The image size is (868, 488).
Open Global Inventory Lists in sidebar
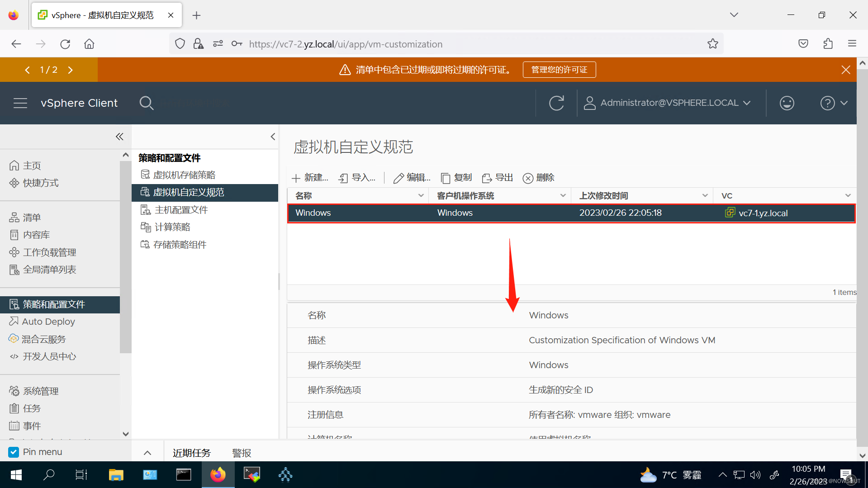pyautogui.click(x=43, y=270)
